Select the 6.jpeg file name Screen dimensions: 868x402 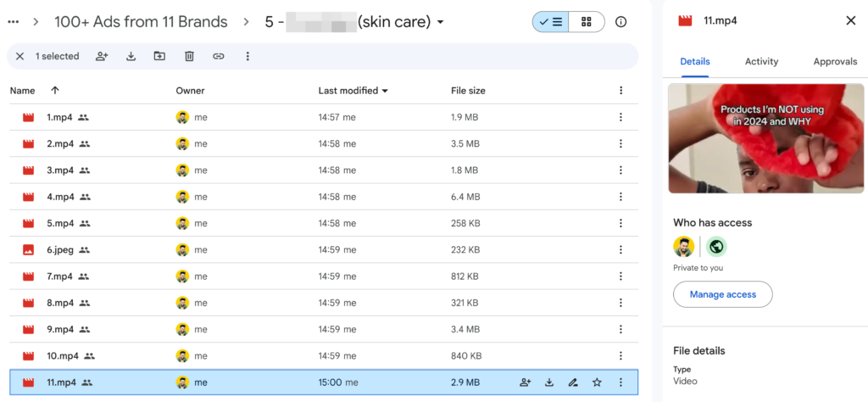pyautogui.click(x=60, y=249)
